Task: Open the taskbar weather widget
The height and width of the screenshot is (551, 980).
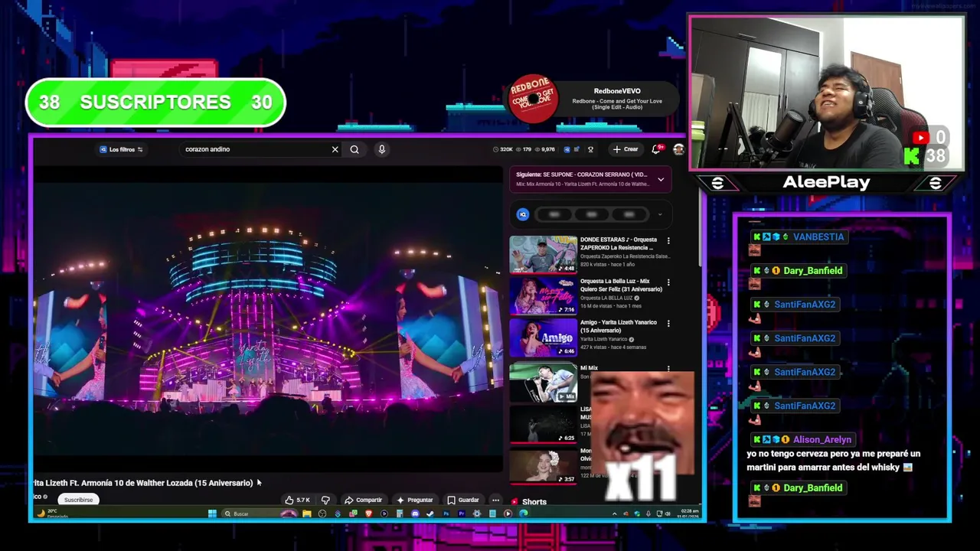Action: pyautogui.click(x=52, y=514)
